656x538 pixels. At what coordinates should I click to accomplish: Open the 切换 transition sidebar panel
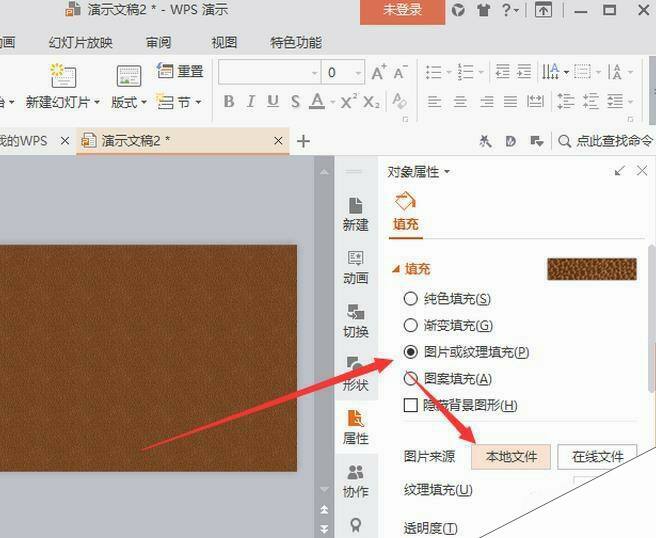[355, 320]
